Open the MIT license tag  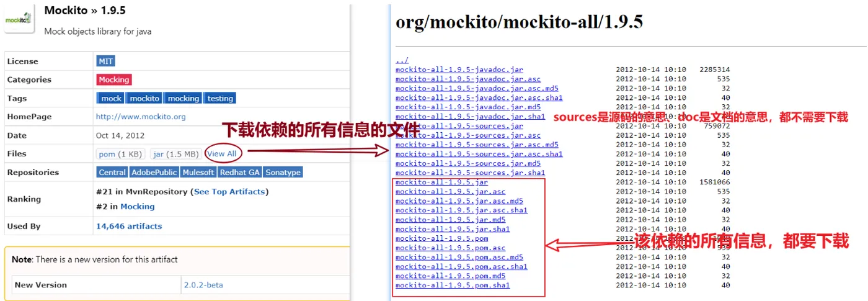tap(106, 61)
